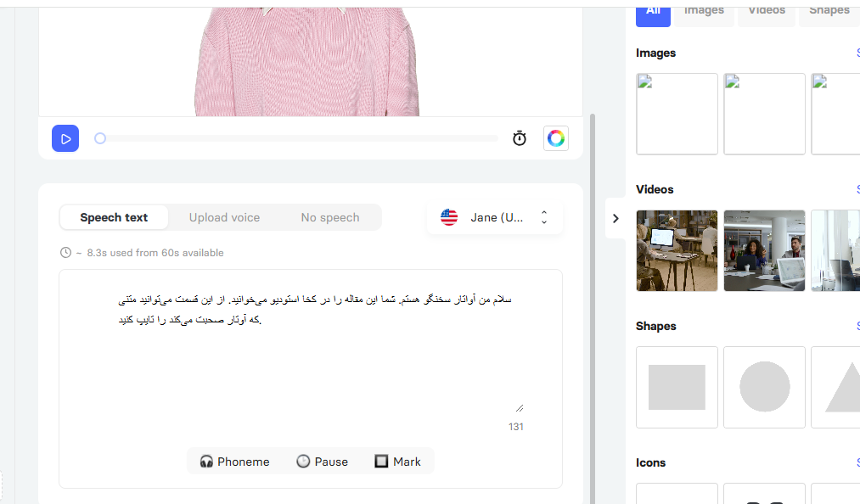This screenshot has height=504, width=860.
Task: Click the Icons section heading
Action: tap(651, 463)
